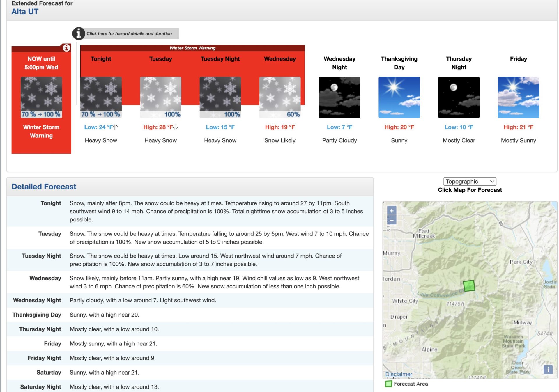Click the Tonight row label in detailed forecast
This screenshot has height=392, width=559.
coord(51,203)
